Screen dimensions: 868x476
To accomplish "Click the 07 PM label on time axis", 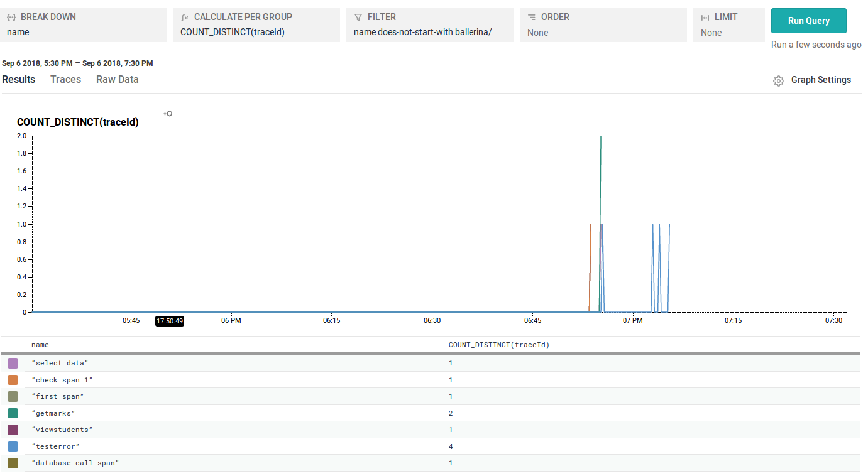I will coord(633,320).
